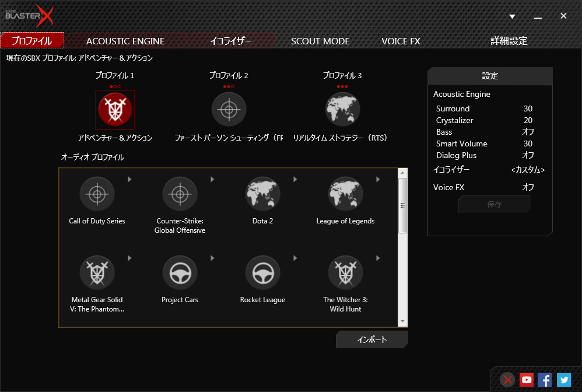Open the 詳細設定 tab
Screen dimensions: 582x392
pos(509,41)
